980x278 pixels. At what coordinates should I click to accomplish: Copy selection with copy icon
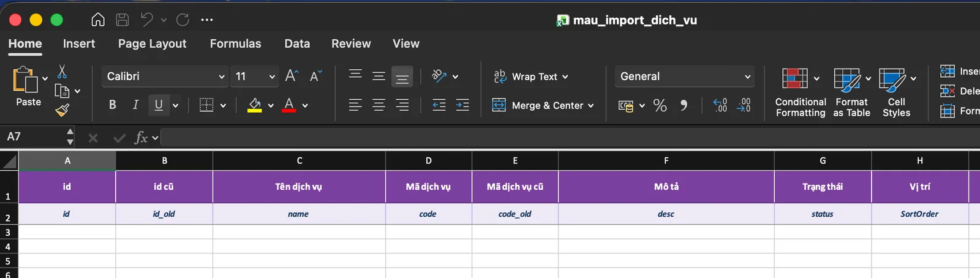click(x=62, y=91)
